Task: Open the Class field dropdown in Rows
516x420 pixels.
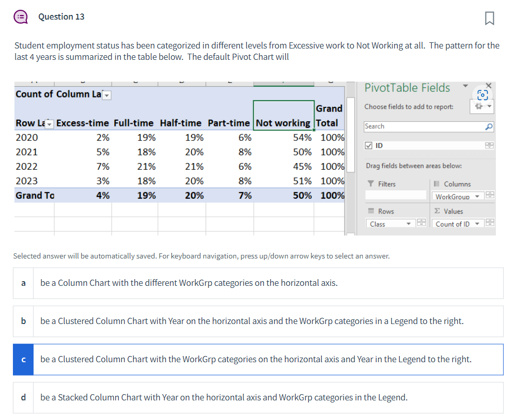Action: click(x=408, y=224)
